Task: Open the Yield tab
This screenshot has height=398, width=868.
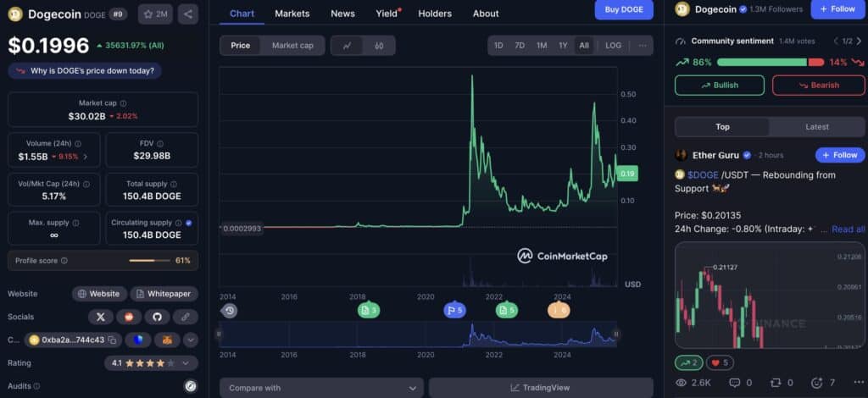Action: 387,14
